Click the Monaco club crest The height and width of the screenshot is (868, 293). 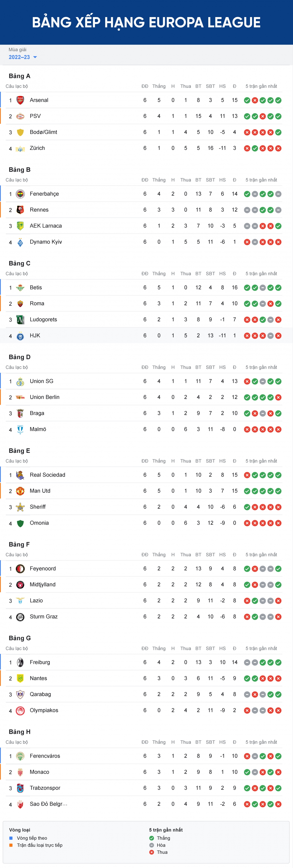[20, 772]
